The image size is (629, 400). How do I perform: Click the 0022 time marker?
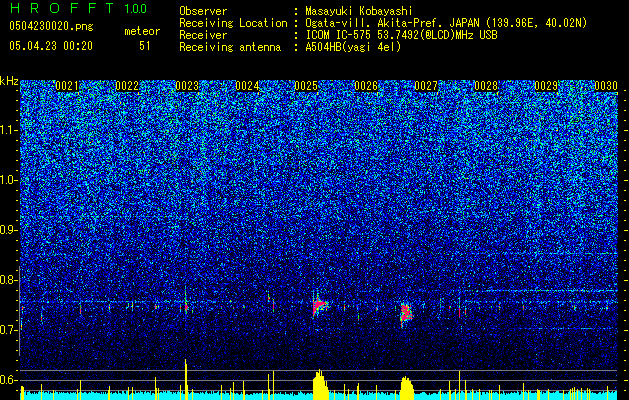pos(127,86)
